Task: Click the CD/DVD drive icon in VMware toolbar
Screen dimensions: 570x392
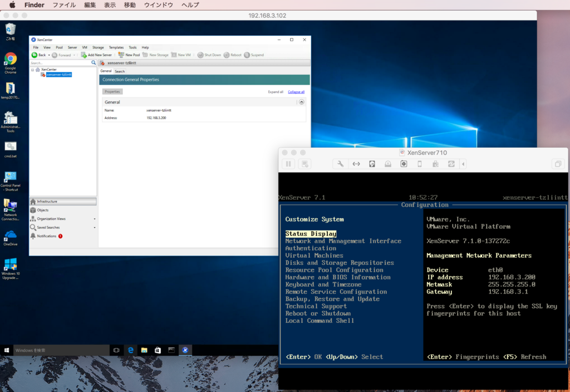Action: click(388, 164)
